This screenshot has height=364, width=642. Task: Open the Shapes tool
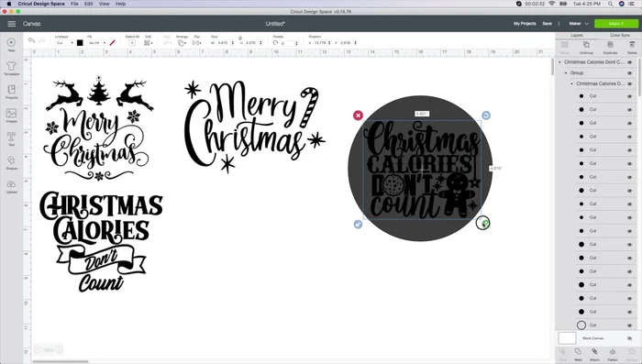tap(11, 160)
